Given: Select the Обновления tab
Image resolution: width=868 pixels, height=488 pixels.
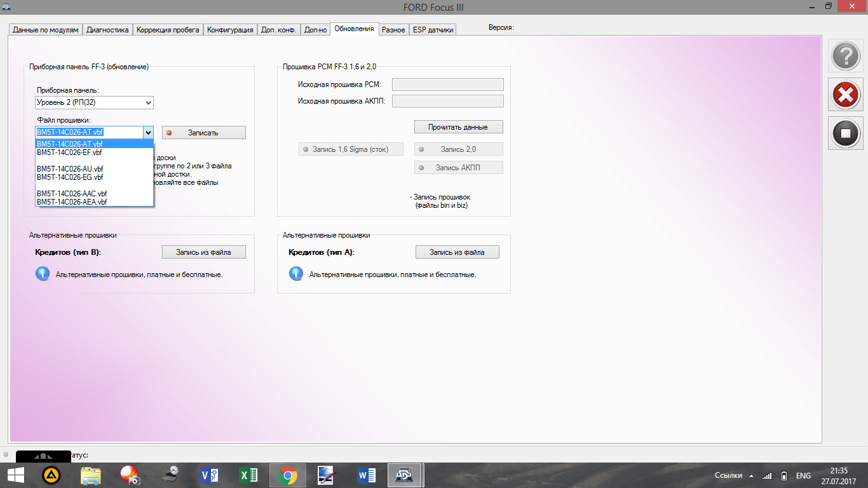Looking at the screenshot, I should (354, 29).
